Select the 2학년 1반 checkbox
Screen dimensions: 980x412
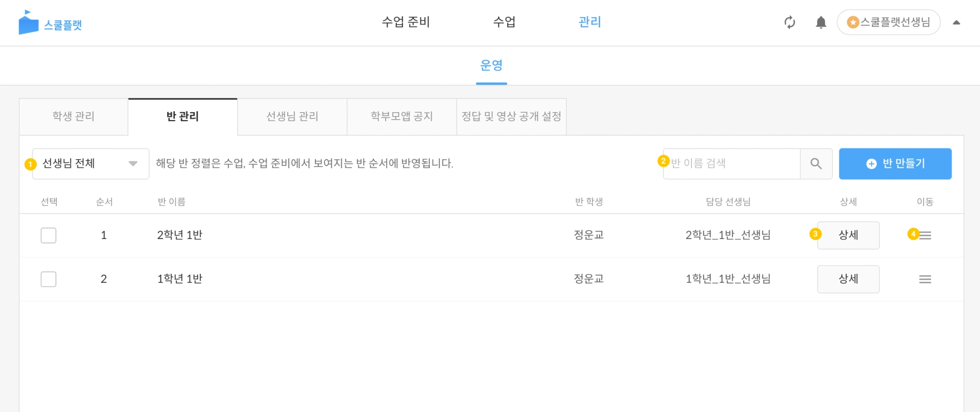pyautogui.click(x=49, y=235)
